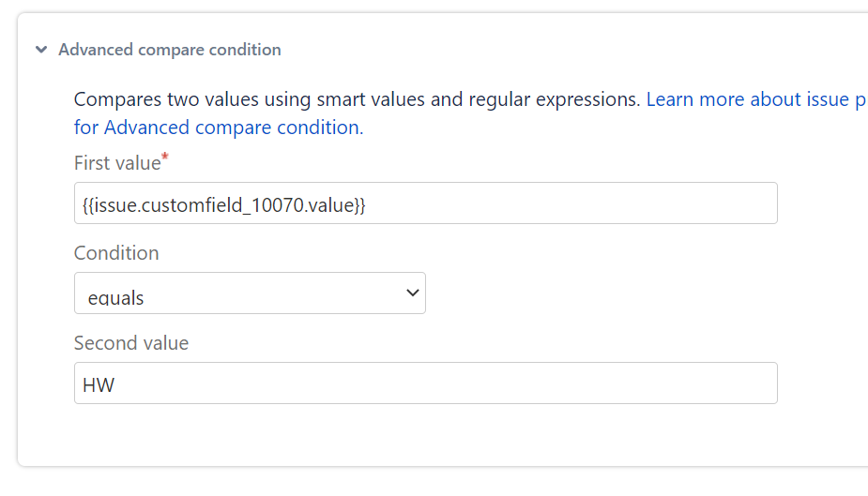Click the red required asterisk
The width and height of the screenshot is (868, 496).
pyautogui.click(x=165, y=158)
